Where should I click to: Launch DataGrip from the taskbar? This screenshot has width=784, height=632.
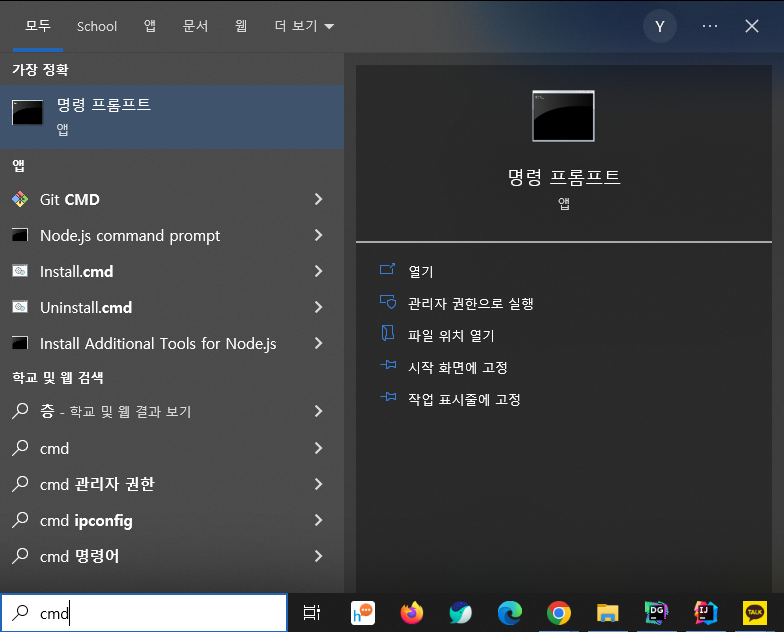656,612
